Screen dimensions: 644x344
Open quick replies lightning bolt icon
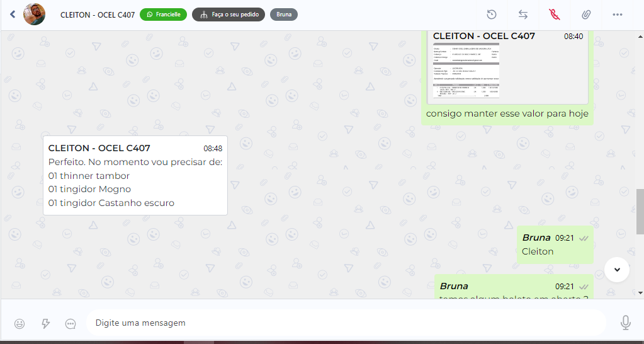click(x=45, y=323)
